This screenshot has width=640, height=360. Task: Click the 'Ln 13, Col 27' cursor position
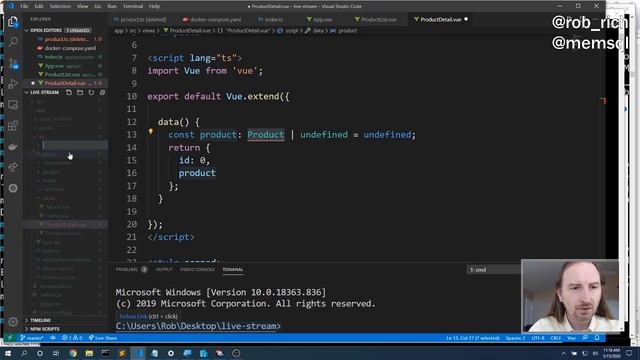click(473, 338)
